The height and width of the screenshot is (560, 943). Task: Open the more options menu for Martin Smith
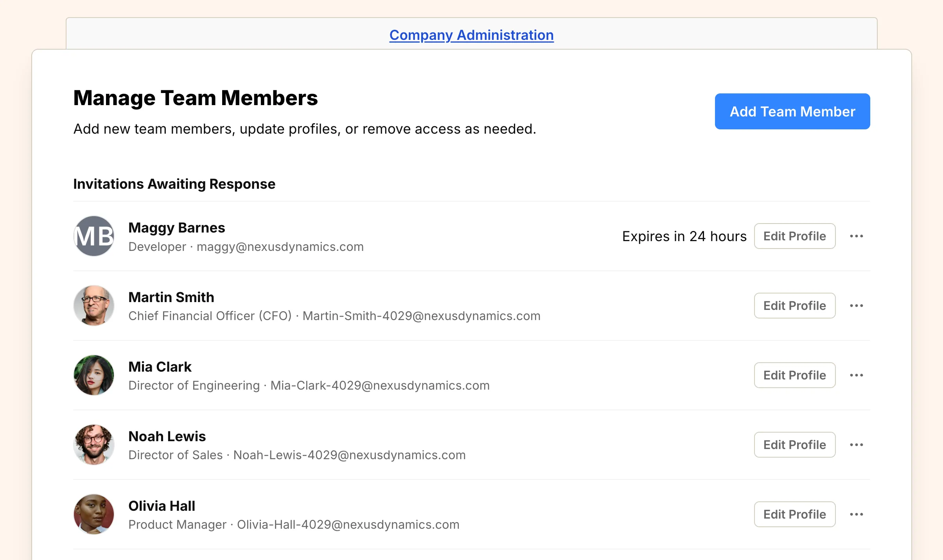tap(857, 306)
